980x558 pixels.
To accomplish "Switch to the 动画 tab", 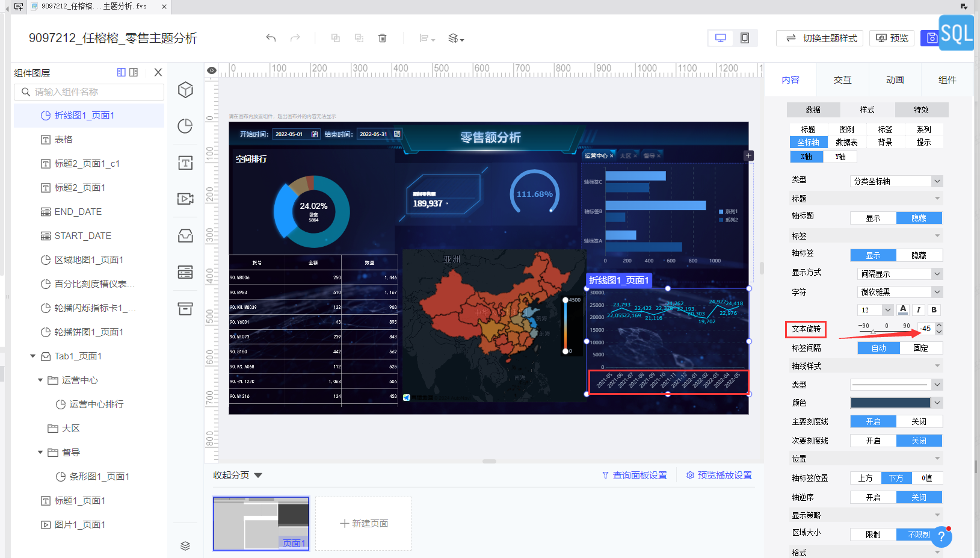I will (895, 79).
